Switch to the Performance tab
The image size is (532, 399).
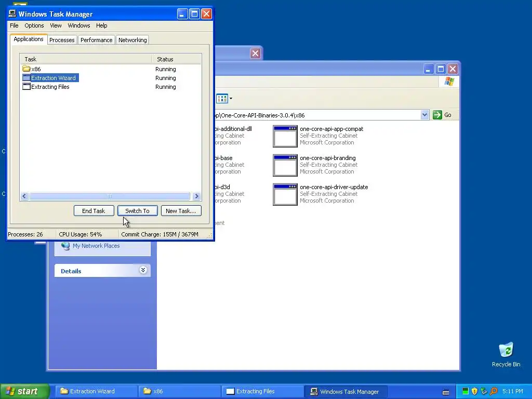96,40
